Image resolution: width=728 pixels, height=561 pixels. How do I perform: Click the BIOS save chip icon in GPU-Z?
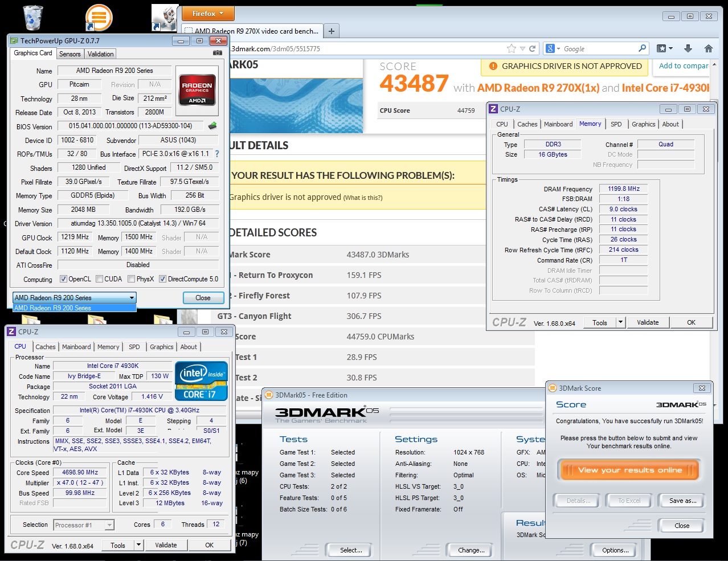pyautogui.click(x=213, y=126)
